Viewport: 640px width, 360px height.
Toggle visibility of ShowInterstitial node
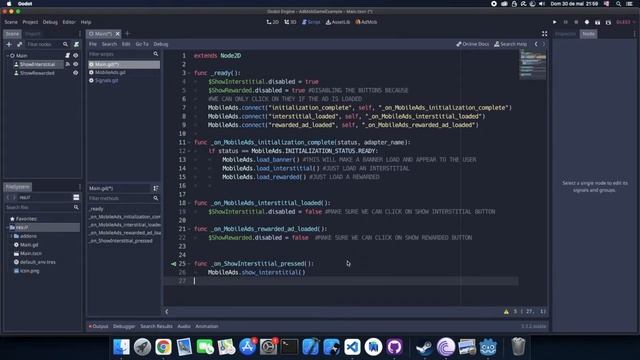[76, 64]
